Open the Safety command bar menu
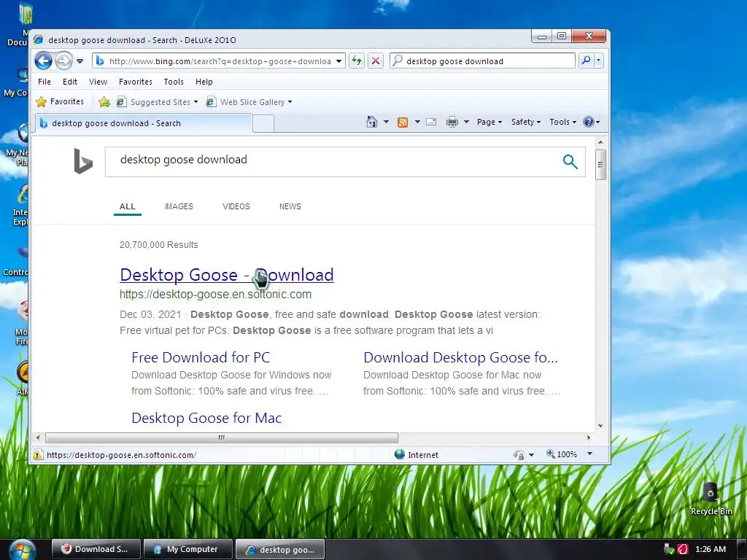 click(525, 122)
